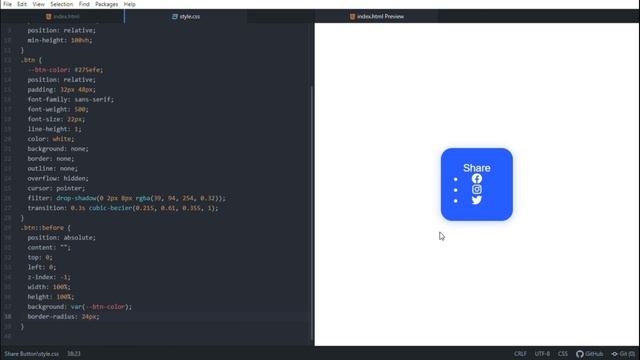The height and width of the screenshot is (360, 640).
Task: Open the Help menu
Action: pyautogui.click(x=129, y=4)
